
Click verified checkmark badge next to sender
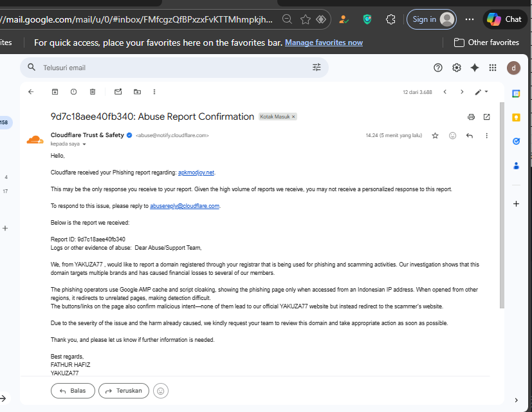click(129, 135)
